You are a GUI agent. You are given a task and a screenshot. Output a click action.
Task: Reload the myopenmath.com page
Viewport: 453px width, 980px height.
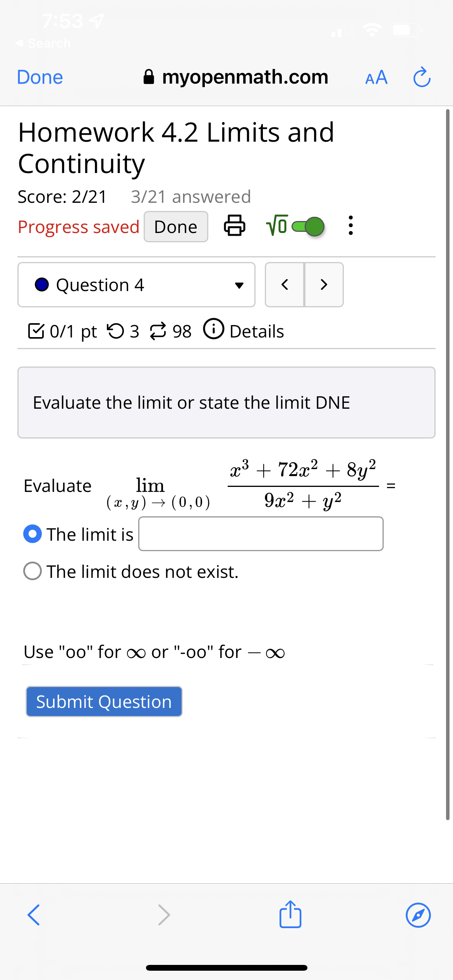(421, 77)
